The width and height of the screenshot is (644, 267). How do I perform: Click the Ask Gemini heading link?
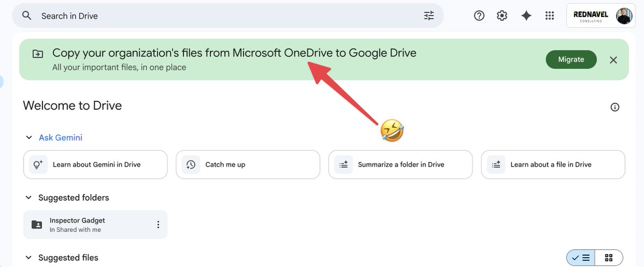point(61,138)
